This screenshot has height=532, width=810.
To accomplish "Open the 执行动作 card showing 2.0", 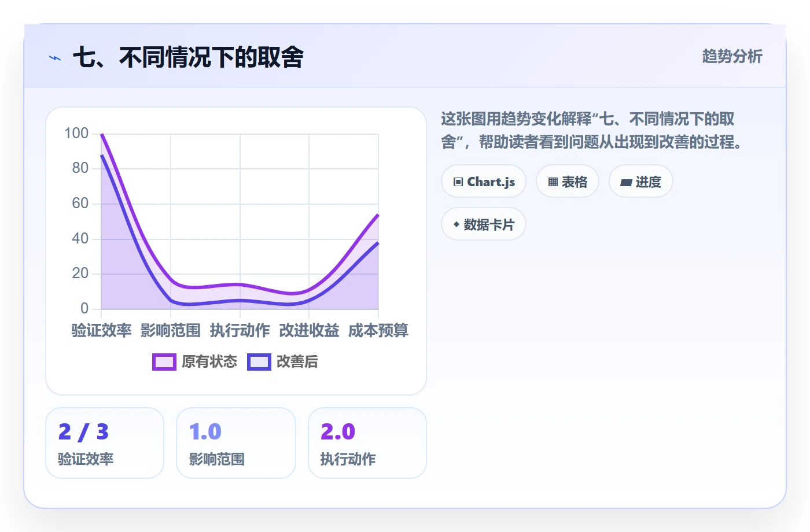I will (x=367, y=443).
